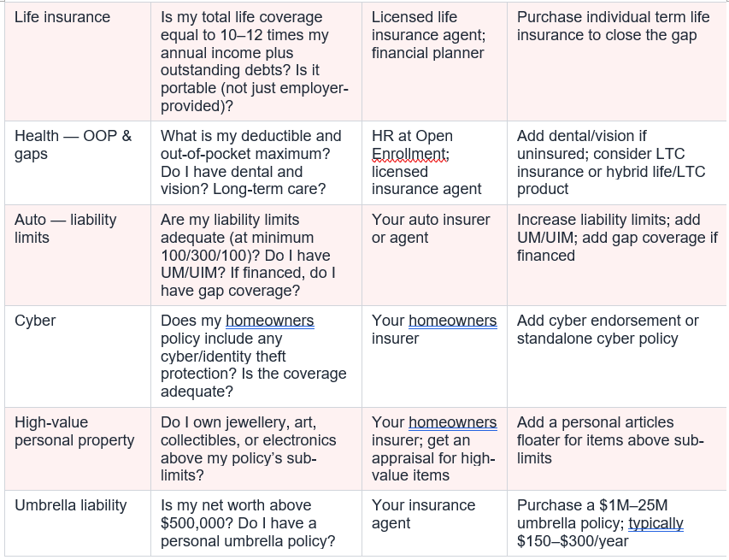Select 'Purchase individual term life insurance' cell

(616, 62)
